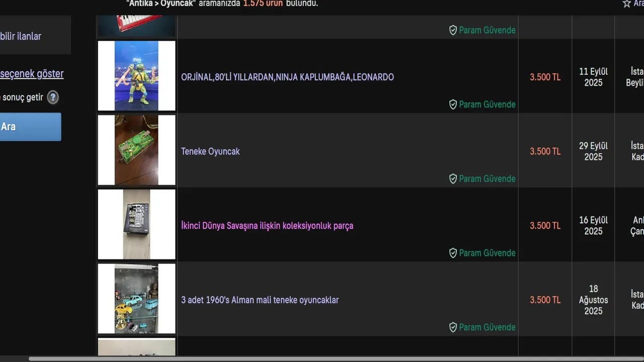The height and width of the screenshot is (362, 644).
Task: Click the date 18 Ağustos 2025
Action: [593, 300]
